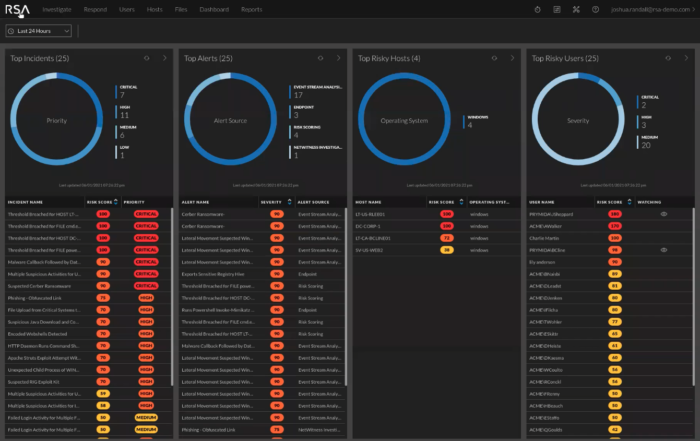The image size is (700, 441).
Task: Open the joshua.randall user account menu
Action: pos(653,9)
